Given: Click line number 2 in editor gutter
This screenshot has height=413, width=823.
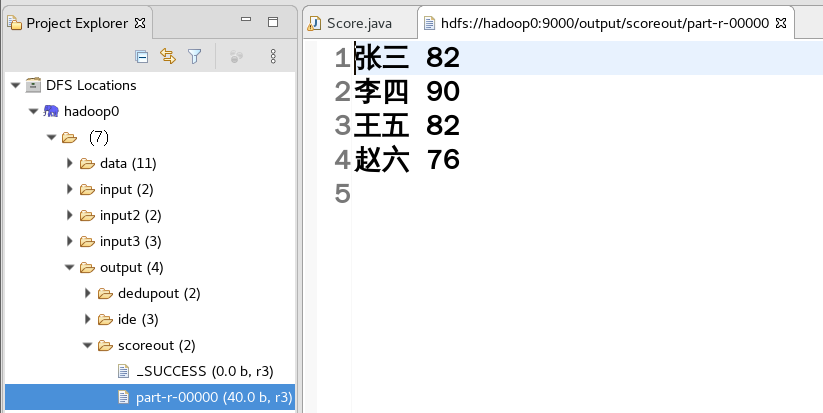Looking at the screenshot, I should click(x=342, y=92).
